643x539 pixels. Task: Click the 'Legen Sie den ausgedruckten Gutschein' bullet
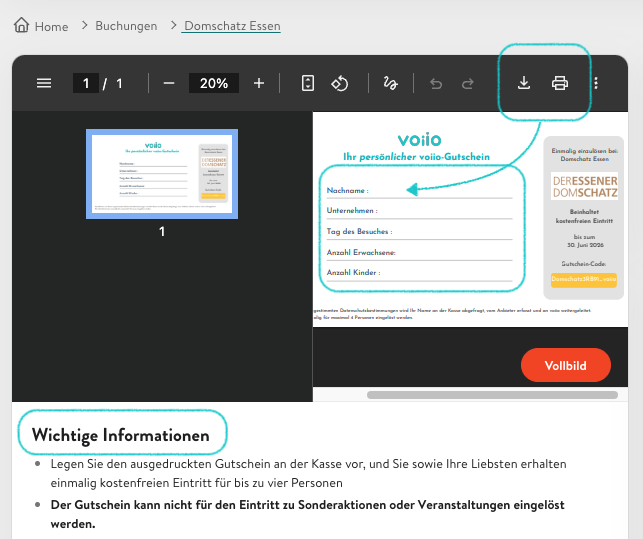point(308,473)
